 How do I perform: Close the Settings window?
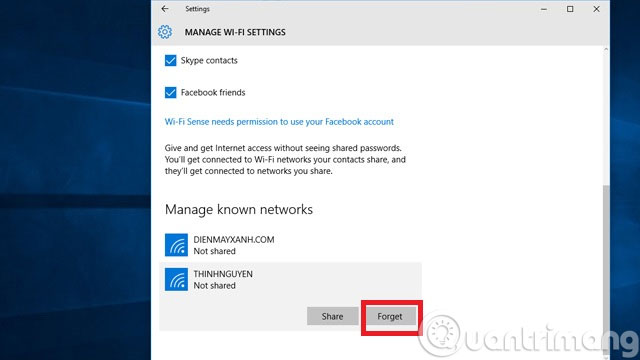point(596,9)
